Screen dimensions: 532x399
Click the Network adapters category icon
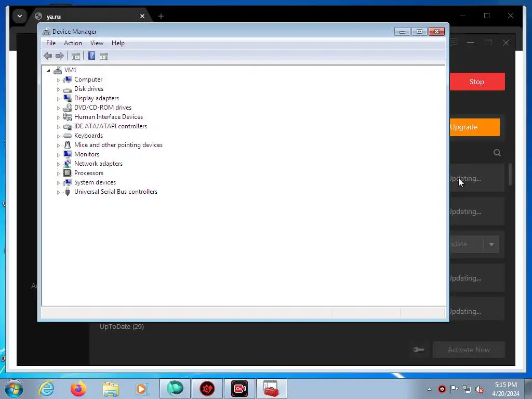click(68, 164)
